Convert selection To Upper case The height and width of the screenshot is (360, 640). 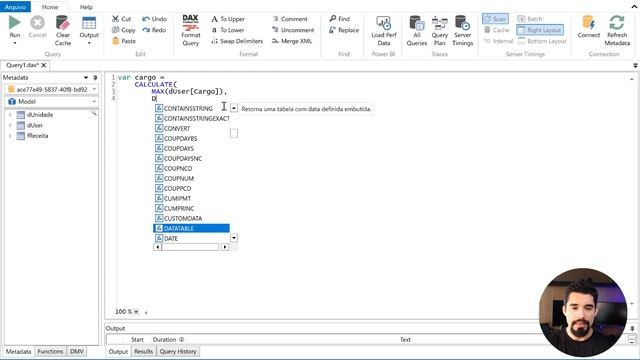(228, 19)
